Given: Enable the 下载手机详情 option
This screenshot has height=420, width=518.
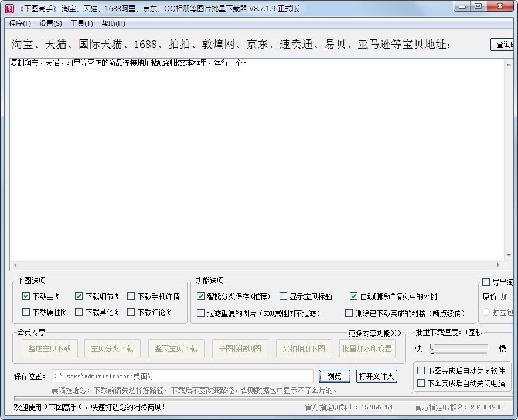Looking at the screenshot, I should point(131,296).
